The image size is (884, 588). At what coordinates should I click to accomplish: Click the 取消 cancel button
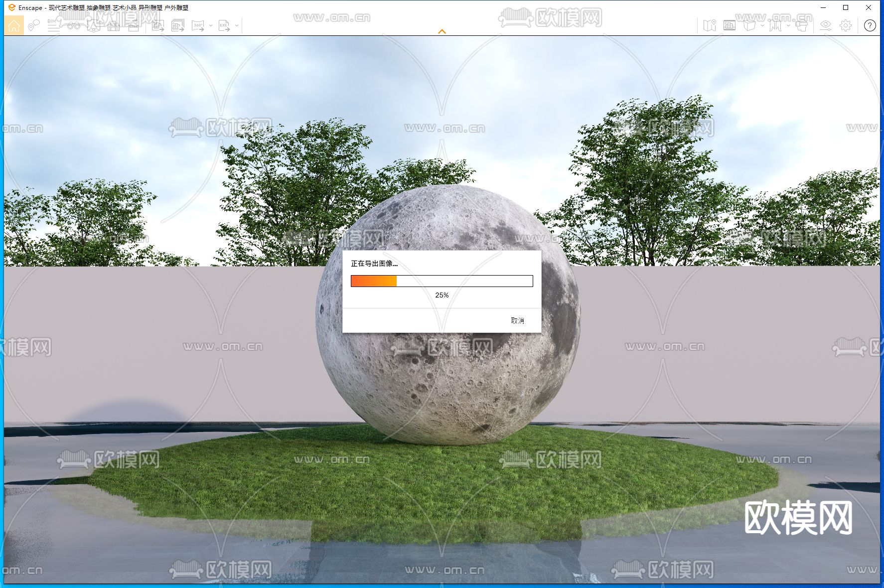[x=517, y=320]
